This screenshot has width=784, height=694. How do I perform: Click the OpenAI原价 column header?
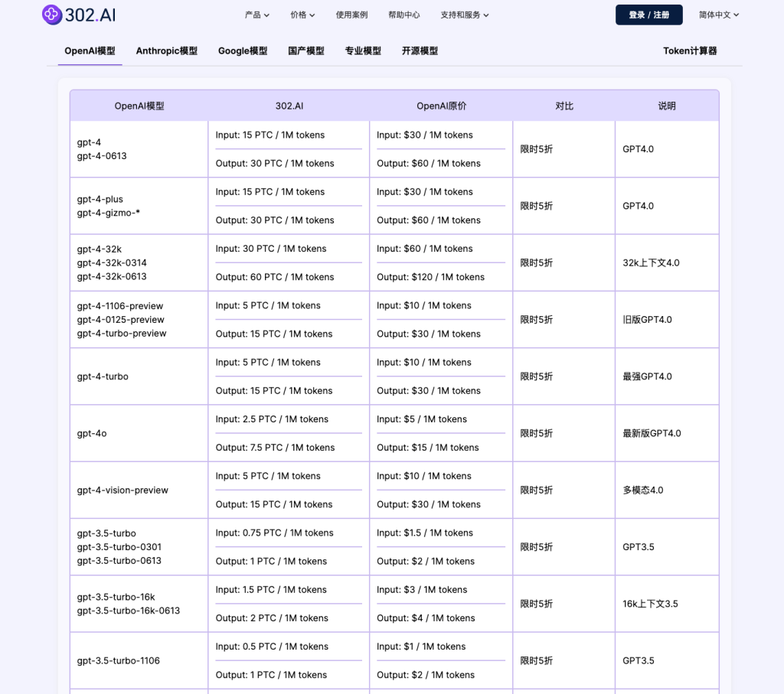point(442,106)
